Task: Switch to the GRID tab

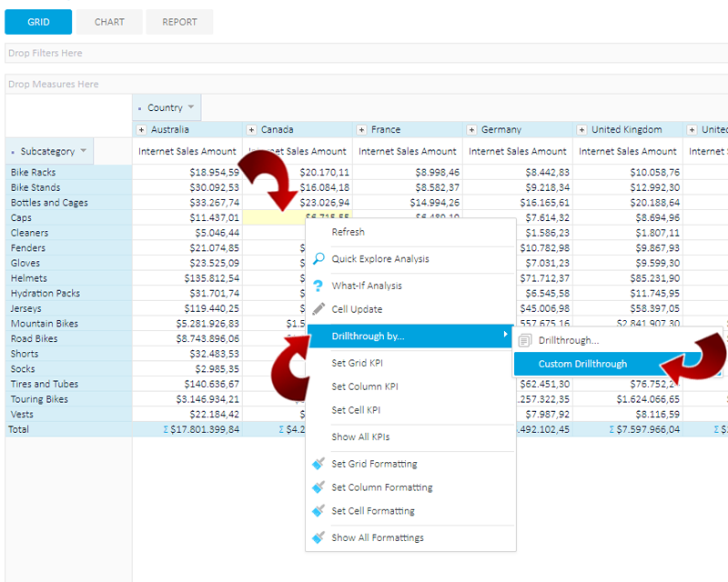Action: pos(38,22)
